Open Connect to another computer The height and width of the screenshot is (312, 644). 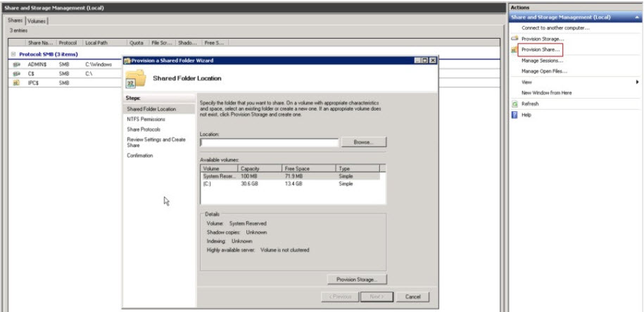[x=555, y=28]
